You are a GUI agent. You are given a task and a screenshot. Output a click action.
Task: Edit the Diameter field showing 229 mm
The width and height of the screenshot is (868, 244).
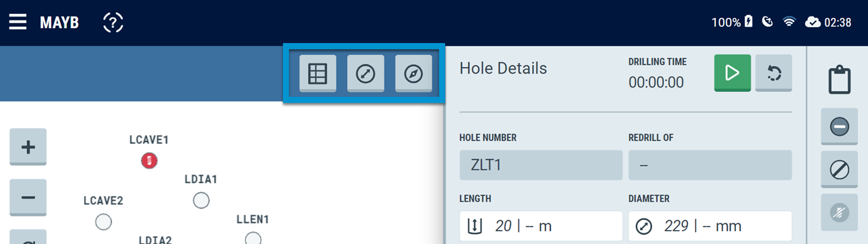710,226
